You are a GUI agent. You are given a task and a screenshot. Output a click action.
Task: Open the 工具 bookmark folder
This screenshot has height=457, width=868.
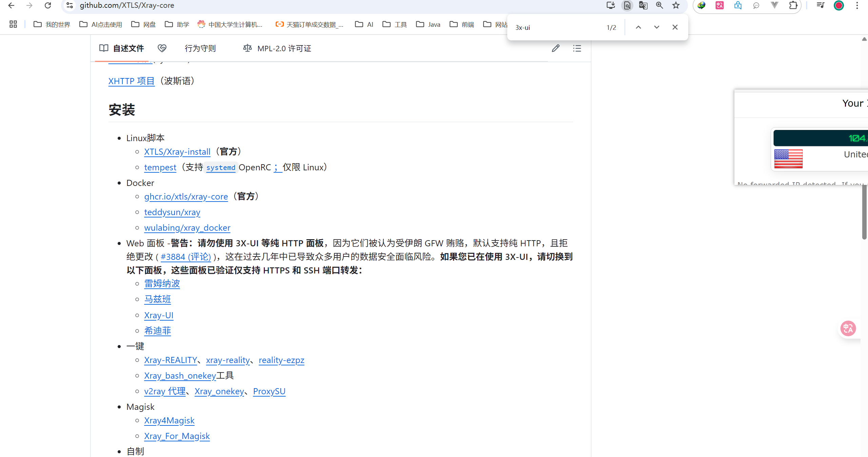pyautogui.click(x=395, y=24)
